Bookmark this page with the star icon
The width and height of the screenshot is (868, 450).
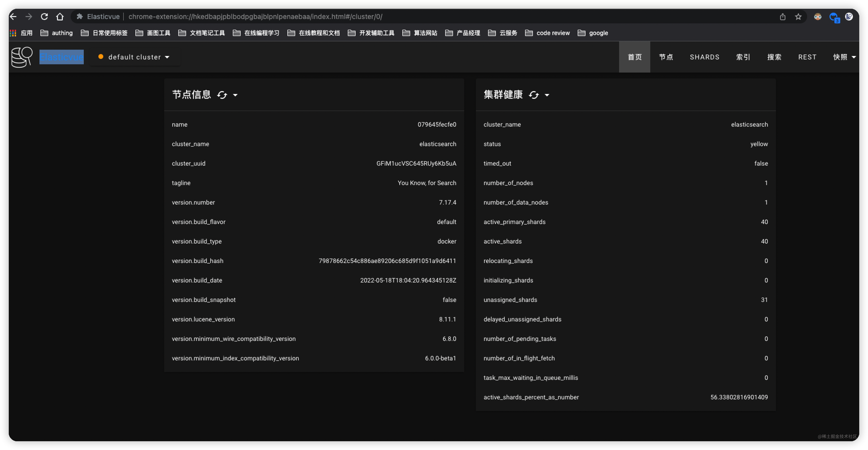[798, 17]
